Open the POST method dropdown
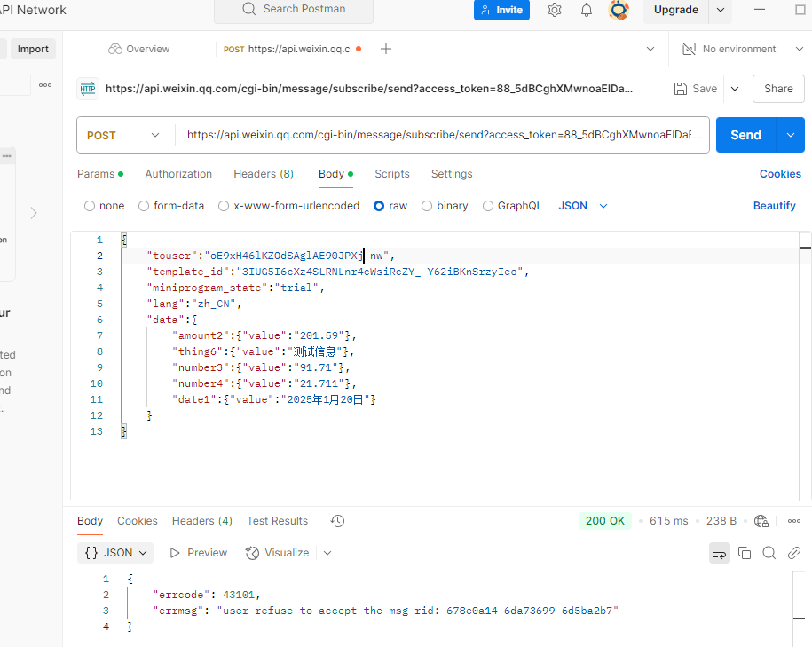Image resolution: width=812 pixels, height=647 pixels. [122, 135]
